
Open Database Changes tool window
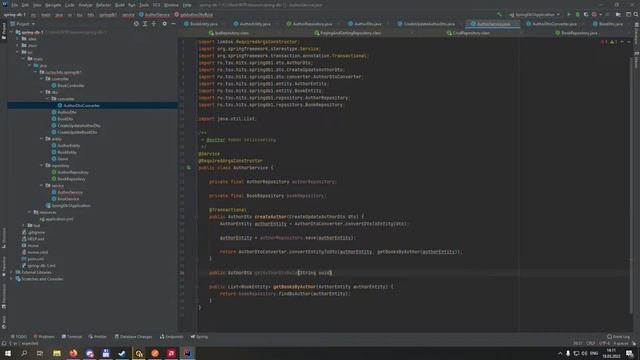pyautogui.click(x=133, y=337)
